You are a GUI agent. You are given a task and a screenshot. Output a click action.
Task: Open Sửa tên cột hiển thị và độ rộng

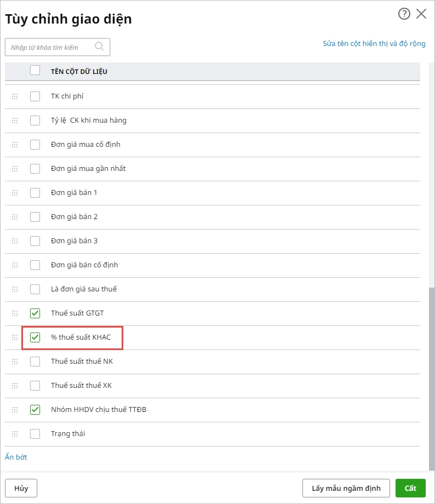pos(374,44)
